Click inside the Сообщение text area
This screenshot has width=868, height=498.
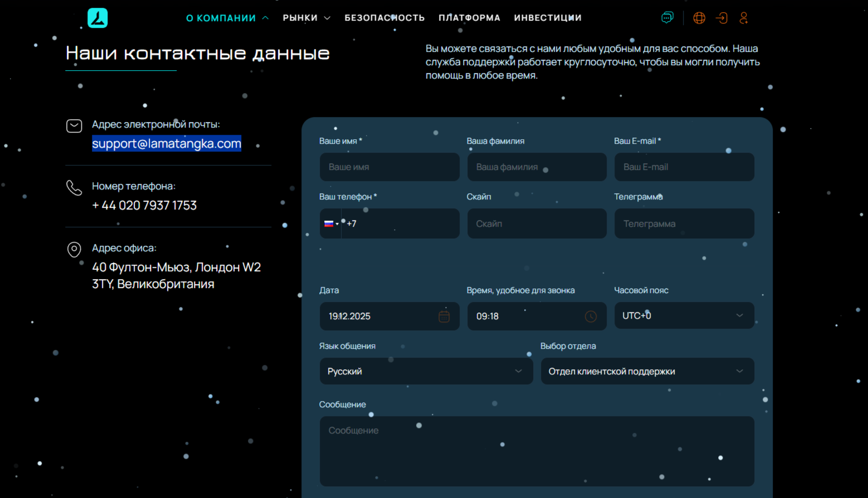coord(537,451)
